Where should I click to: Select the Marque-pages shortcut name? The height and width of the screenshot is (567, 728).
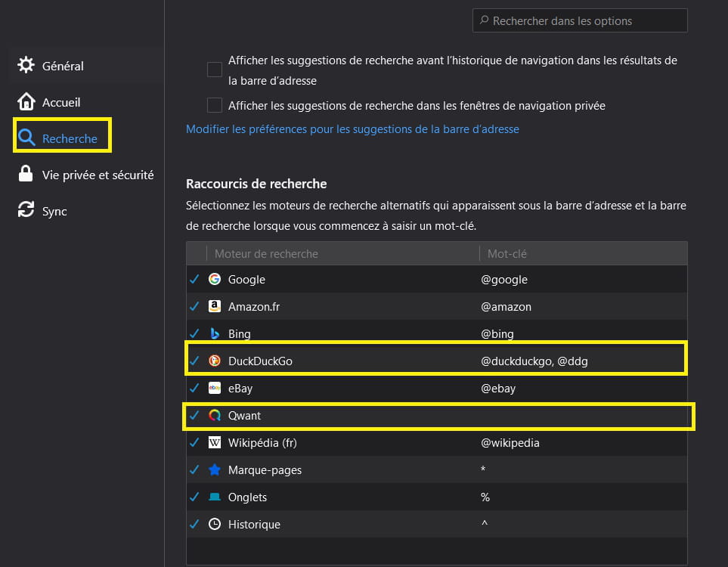pos(265,470)
